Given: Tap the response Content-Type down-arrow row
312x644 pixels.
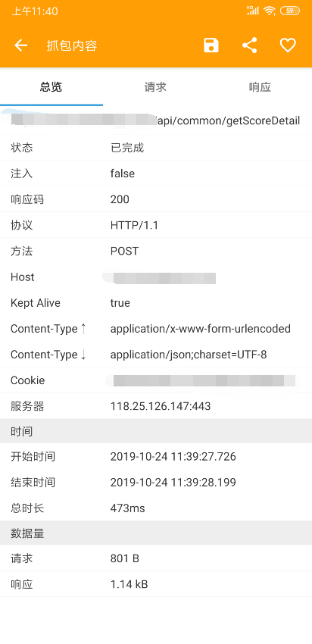Looking at the screenshot, I should point(156,355).
